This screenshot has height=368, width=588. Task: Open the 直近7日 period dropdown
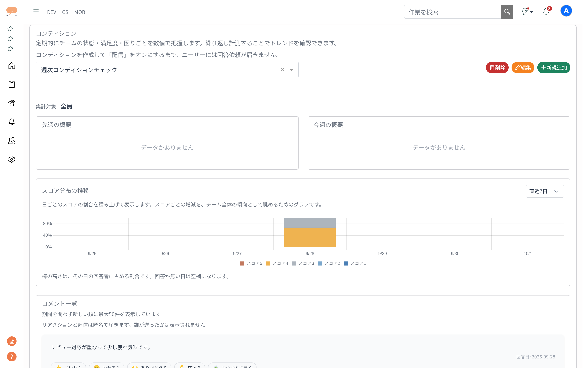tap(545, 191)
